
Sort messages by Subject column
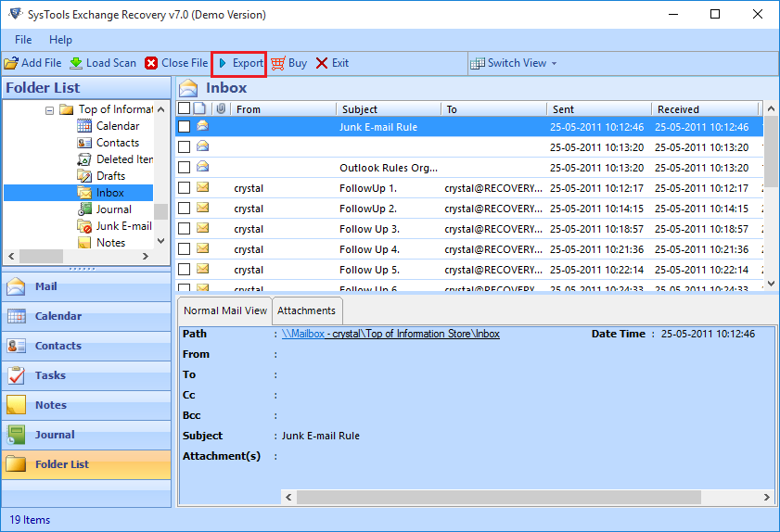point(389,108)
